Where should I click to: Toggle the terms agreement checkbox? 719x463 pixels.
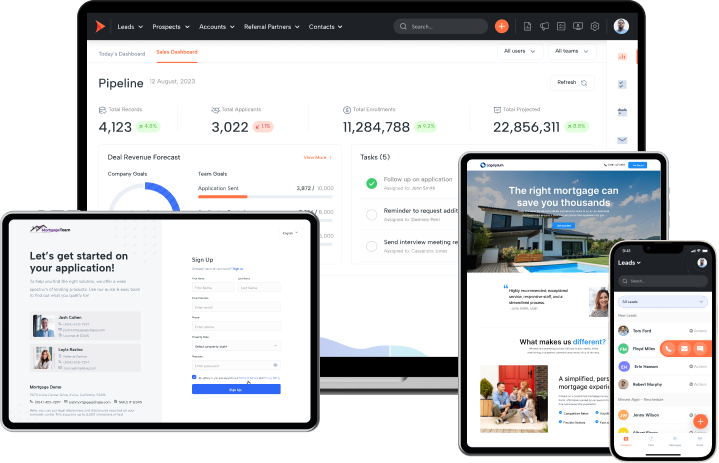(x=194, y=377)
